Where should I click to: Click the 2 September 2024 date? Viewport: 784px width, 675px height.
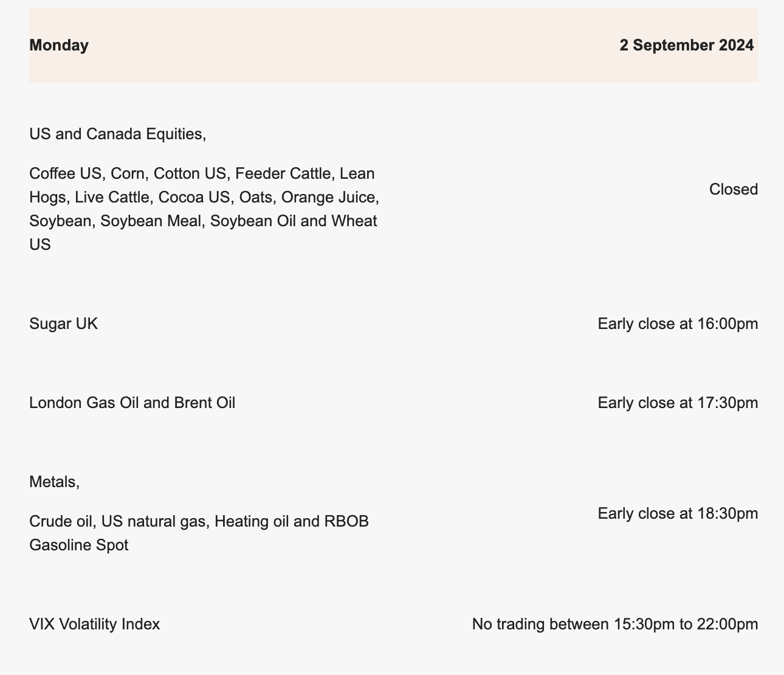click(686, 45)
